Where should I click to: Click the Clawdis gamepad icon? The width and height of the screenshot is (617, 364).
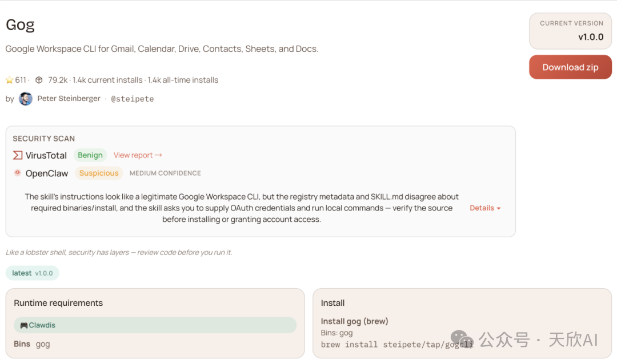(23, 325)
